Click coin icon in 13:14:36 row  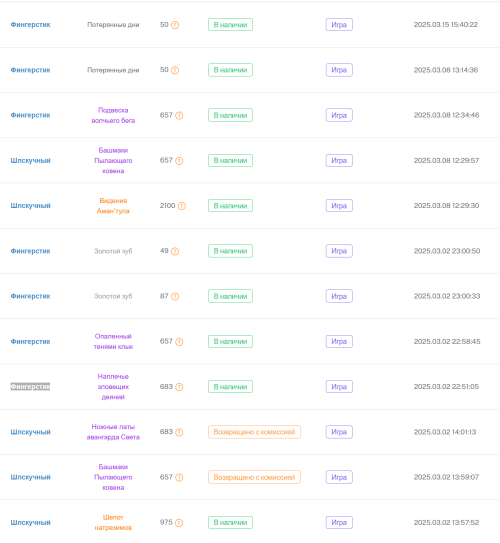(x=175, y=70)
